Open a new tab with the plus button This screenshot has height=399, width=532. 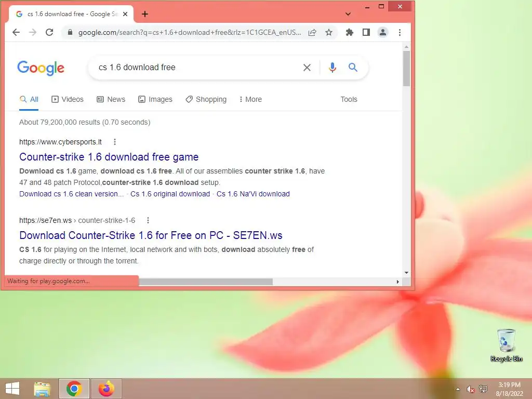[145, 14]
